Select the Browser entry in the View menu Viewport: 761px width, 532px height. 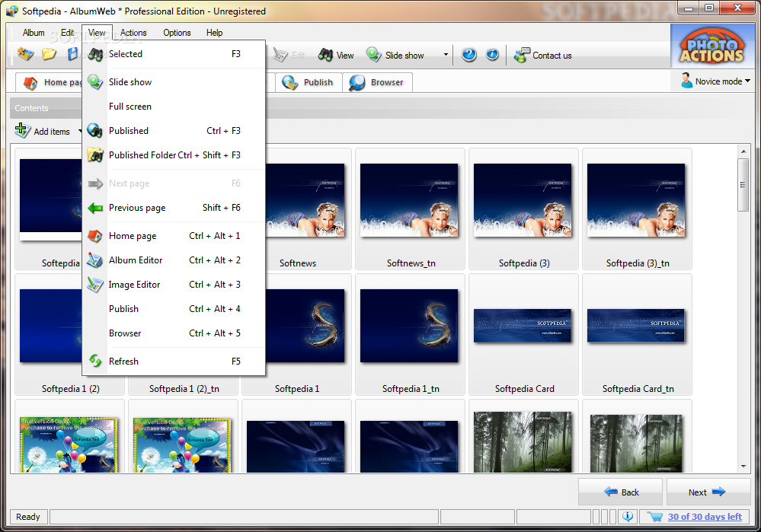174,333
